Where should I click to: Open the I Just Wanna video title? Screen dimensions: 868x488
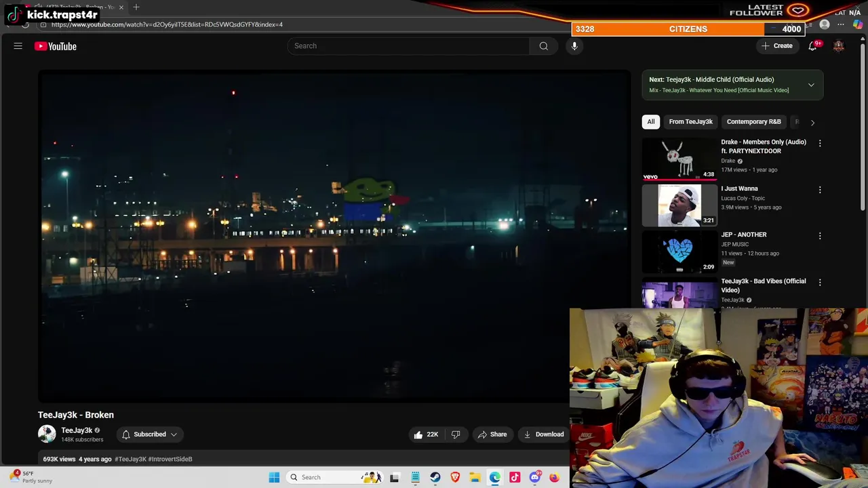pyautogui.click(x=739, y=188)
